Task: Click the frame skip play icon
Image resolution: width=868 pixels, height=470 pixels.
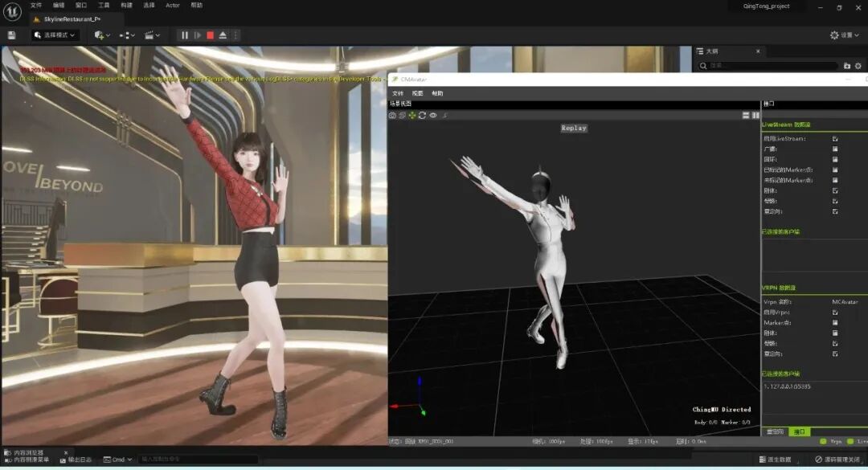Action: [198, 35]
